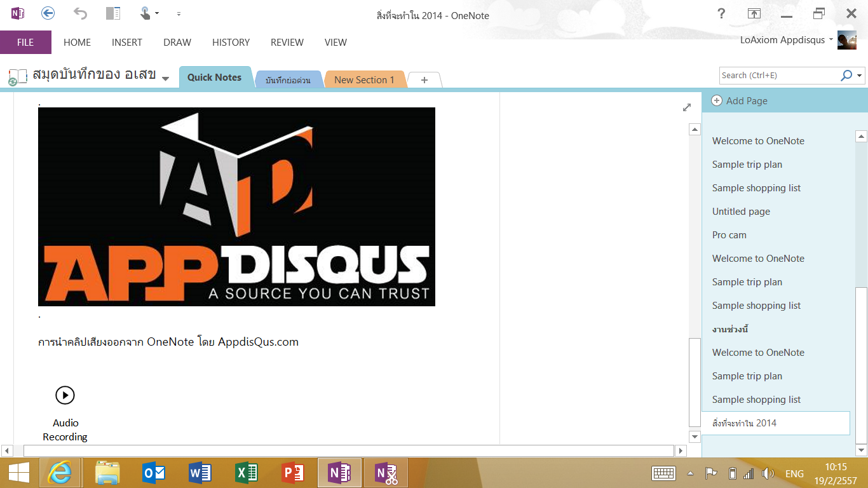Click the Back arrow in title bar
This screenshot has height=488, width=868.
click(48, 13)
